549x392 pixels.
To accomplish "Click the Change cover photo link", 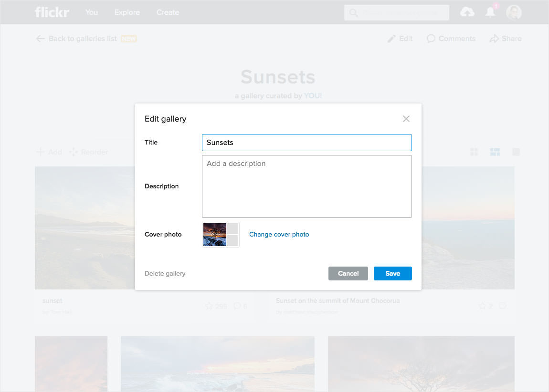I will pyautogui.click(x=279, y=234).
